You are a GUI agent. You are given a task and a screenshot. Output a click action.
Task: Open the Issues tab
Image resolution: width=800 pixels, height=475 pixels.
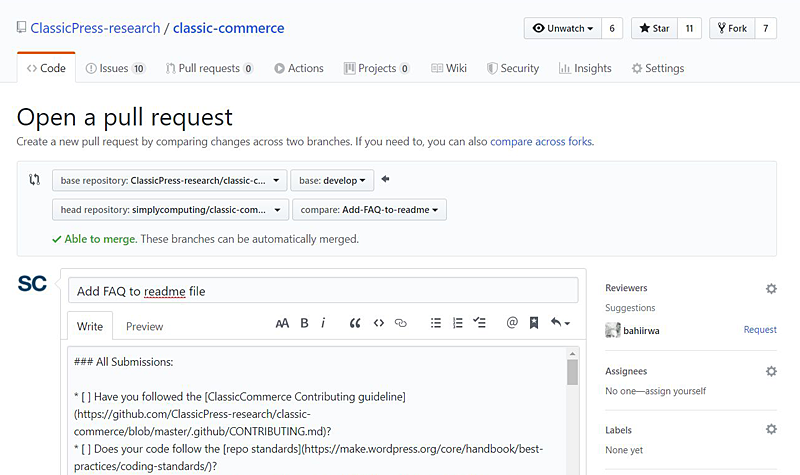(x=115, y=68)
